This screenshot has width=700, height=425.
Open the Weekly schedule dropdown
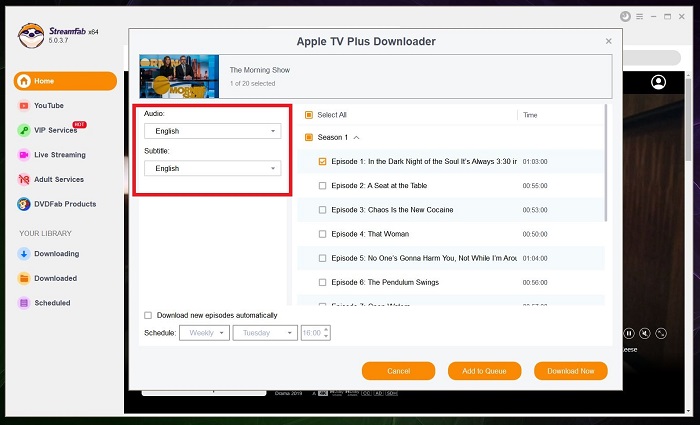(x=204, y=333)
